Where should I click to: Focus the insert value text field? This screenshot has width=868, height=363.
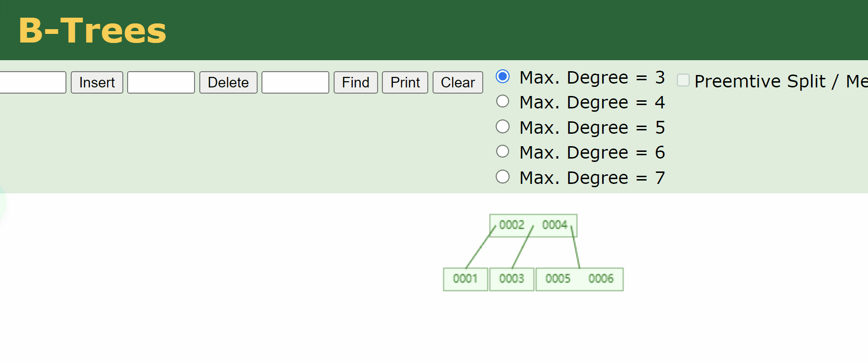(32, 82)
